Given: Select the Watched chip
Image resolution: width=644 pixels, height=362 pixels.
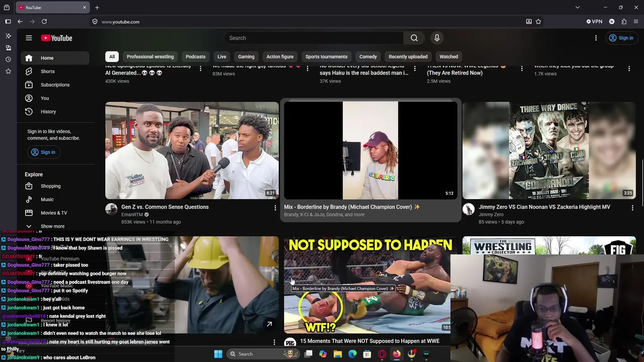Looking at the screenshot, I should click(x=449, y=57).
